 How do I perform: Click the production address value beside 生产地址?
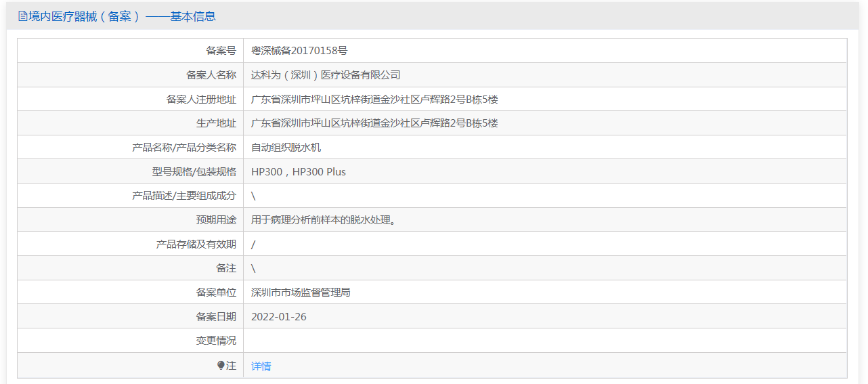click(x=374, y=123)
